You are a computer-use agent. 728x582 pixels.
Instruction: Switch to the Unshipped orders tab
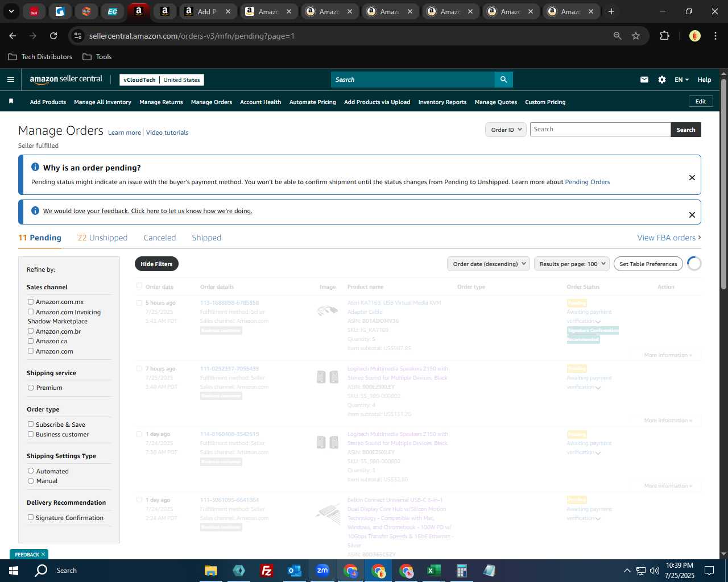(102, 238)
